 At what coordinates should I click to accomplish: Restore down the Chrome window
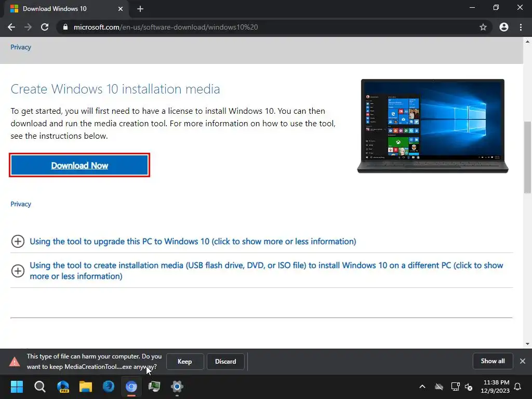(x=496, y=7)
